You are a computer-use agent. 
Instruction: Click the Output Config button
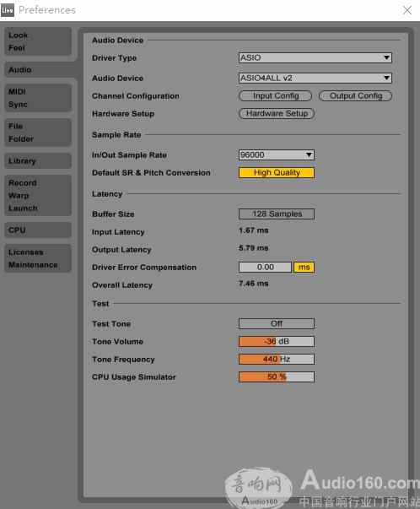tap(355, 95)
